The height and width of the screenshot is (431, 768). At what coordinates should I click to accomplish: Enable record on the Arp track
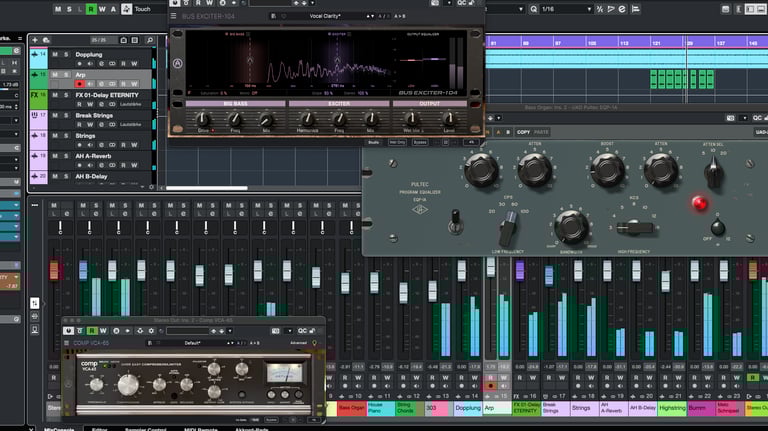tap(80, 84)
